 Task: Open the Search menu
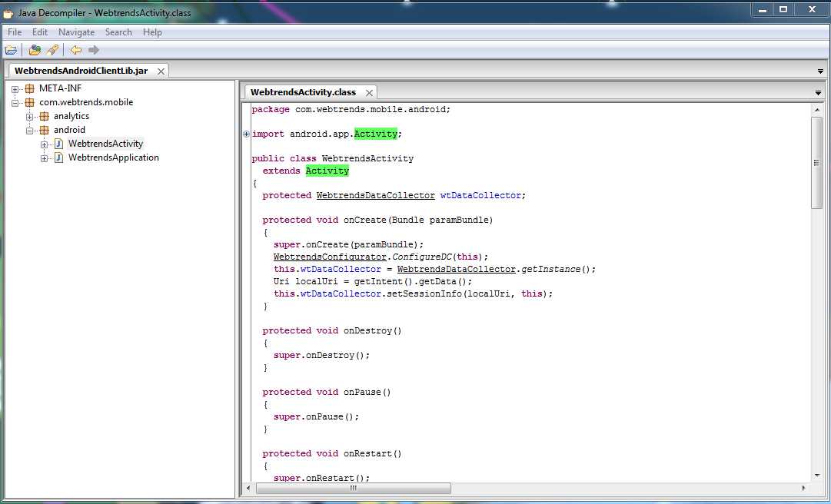click(118, 32)
